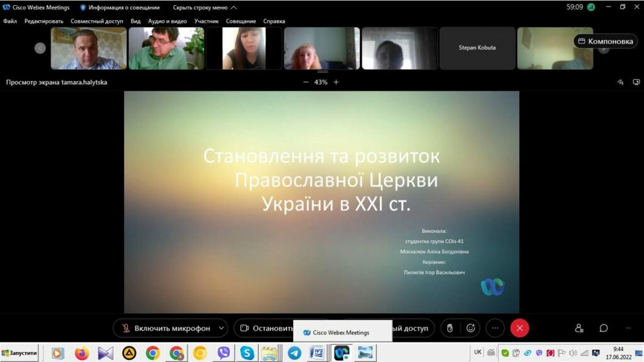Open the chat panel icon
Image resolution: width=644 pixels, height=362 pixels.
tap(604, 328)
